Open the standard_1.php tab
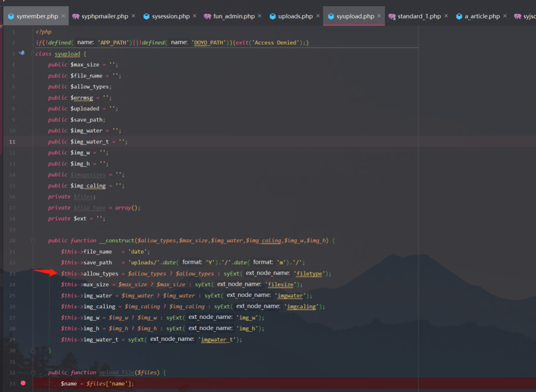 pyautogui.click(x=419, y=16)
